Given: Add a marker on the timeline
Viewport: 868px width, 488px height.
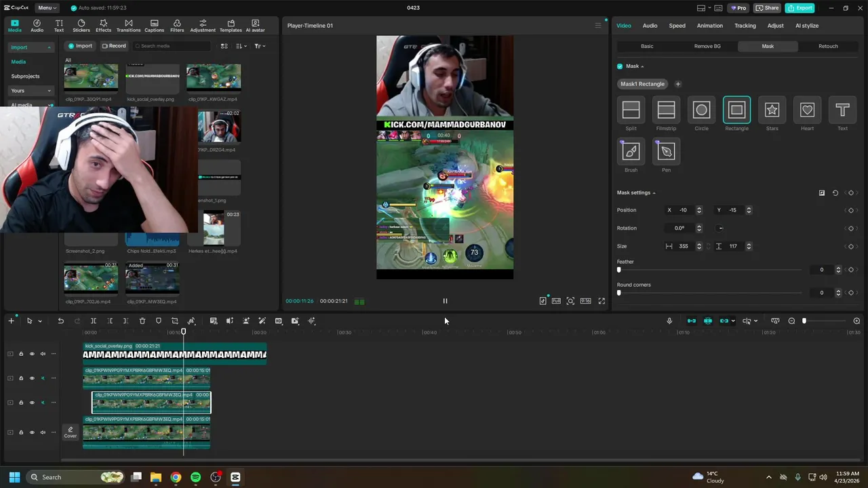Looking at the screenshot, I should coord(159,321).
